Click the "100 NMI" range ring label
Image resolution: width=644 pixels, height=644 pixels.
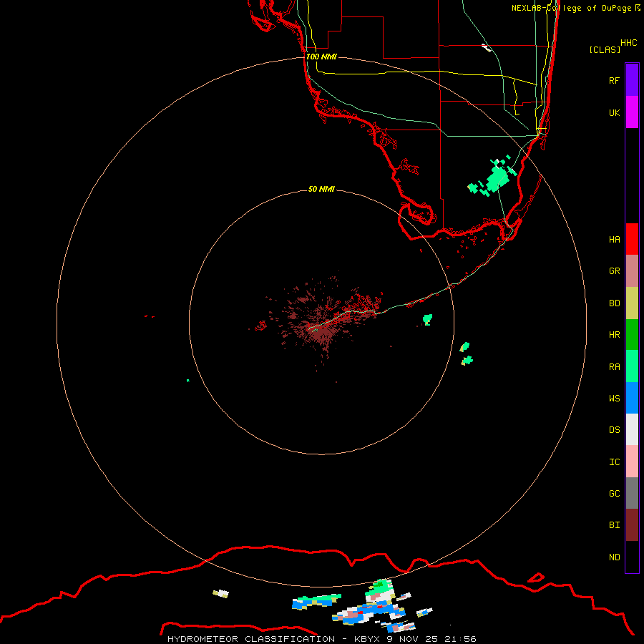[x=321, y=57]
